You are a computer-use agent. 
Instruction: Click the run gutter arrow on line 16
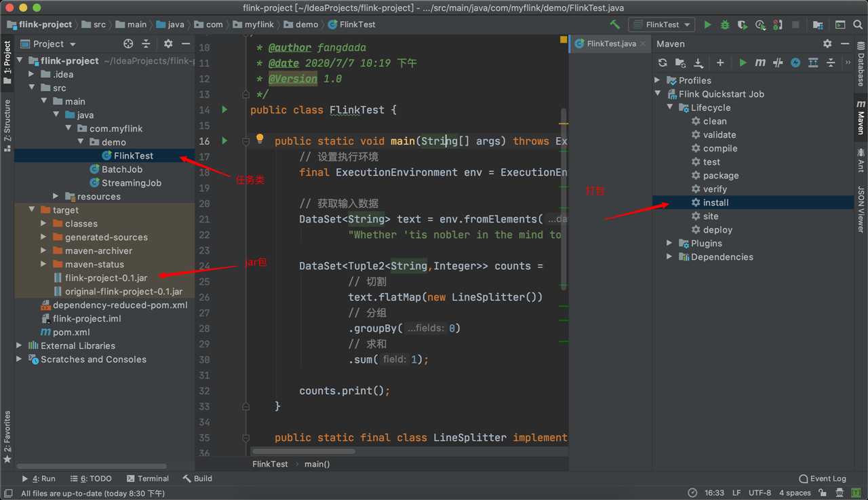224,140
